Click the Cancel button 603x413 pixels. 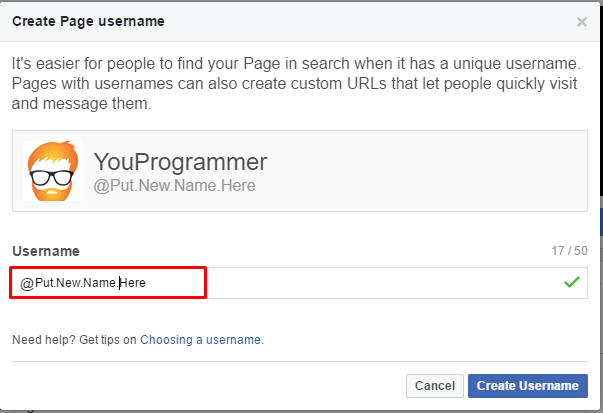click(435, 386)
